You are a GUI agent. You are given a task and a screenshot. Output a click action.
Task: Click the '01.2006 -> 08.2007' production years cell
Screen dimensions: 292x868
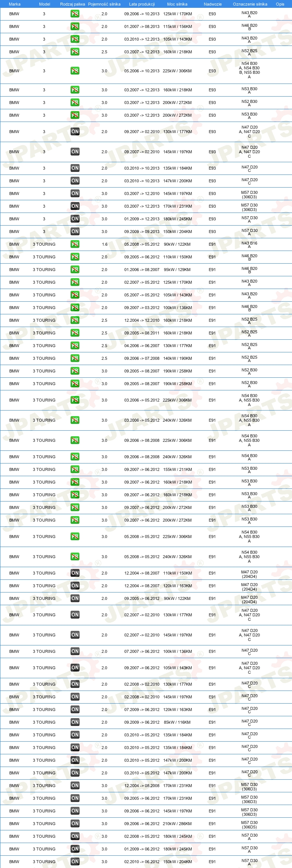tap(142, 270)
